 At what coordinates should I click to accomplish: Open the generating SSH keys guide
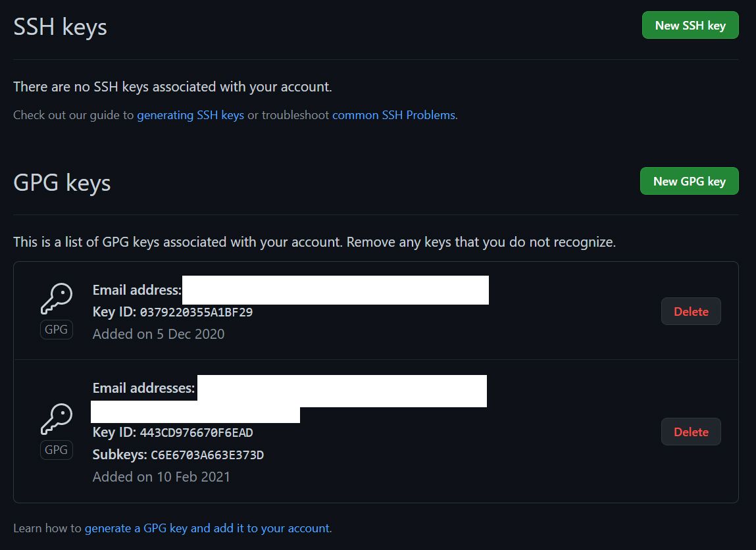190,114
